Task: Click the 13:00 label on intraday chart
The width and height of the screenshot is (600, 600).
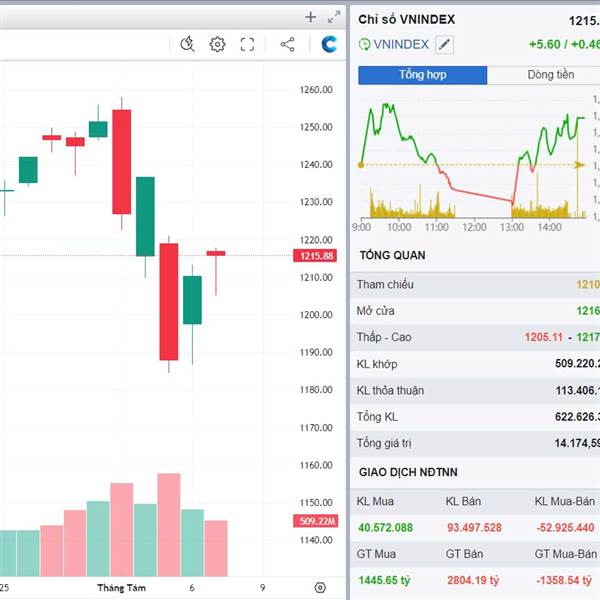Action: (x=512, y=227)
